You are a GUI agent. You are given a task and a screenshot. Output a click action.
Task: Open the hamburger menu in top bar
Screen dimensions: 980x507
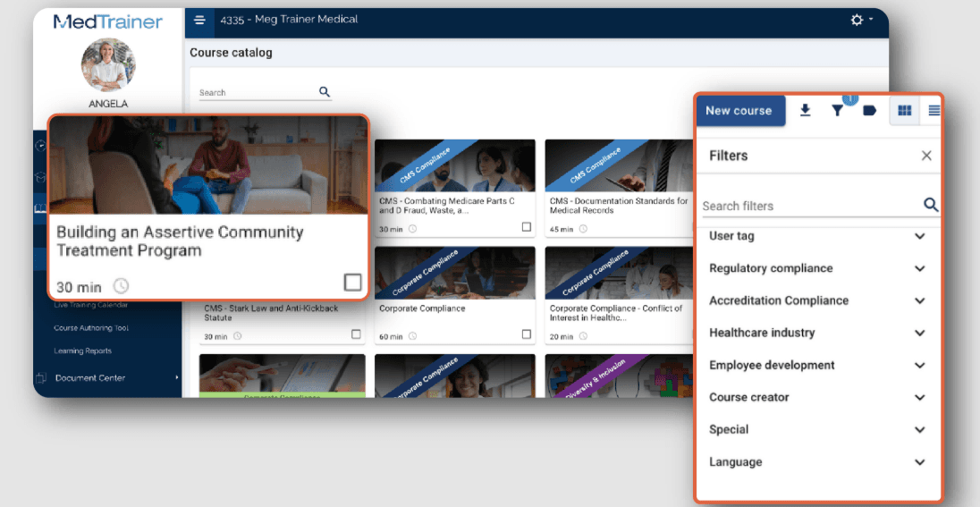click(199, 20)
